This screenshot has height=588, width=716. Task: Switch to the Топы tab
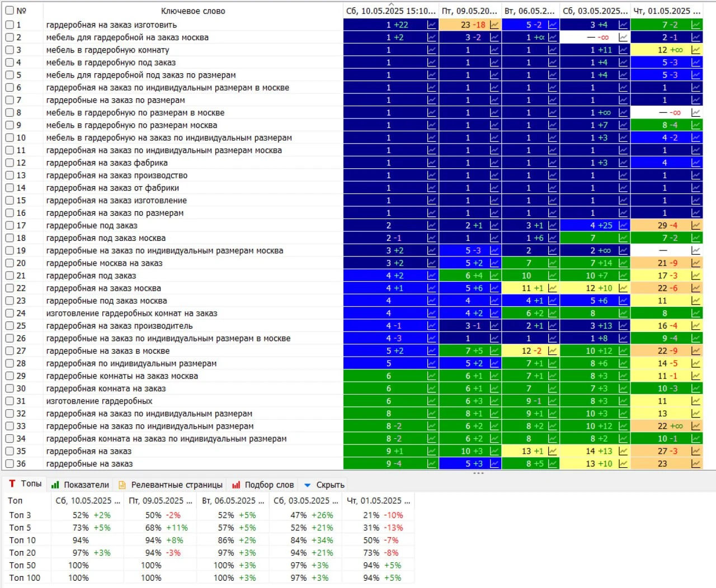coord(25,483)
